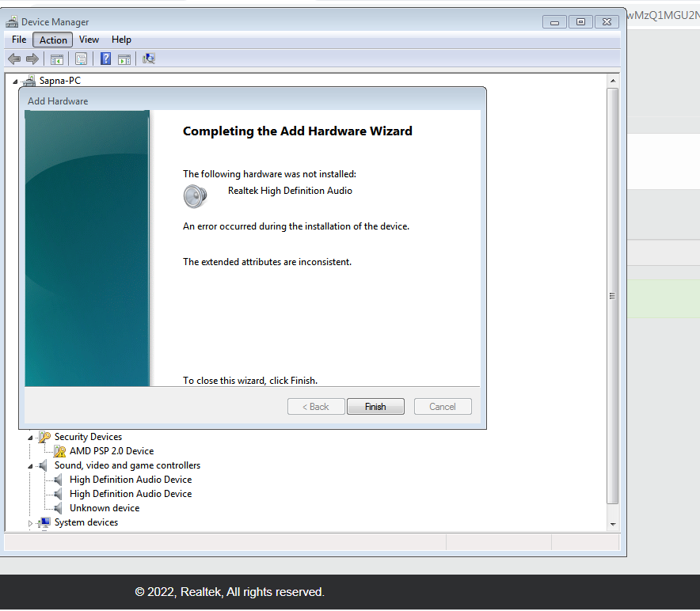Open the Action menu
The width and height of the screenshot is (700, 611).
52,40
